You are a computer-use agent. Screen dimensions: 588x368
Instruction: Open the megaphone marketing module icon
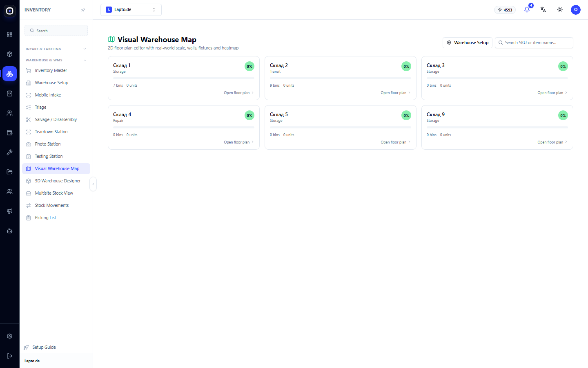9,211
